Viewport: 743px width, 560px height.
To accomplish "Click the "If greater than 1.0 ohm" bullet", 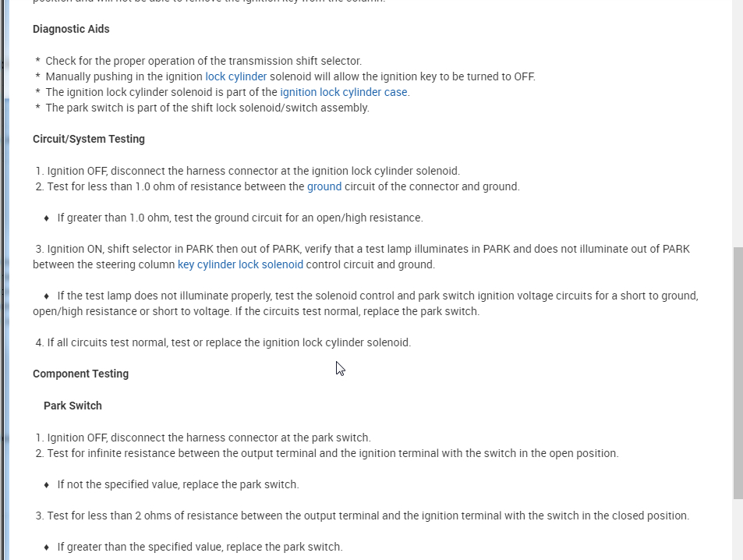I will coord(239,218).
